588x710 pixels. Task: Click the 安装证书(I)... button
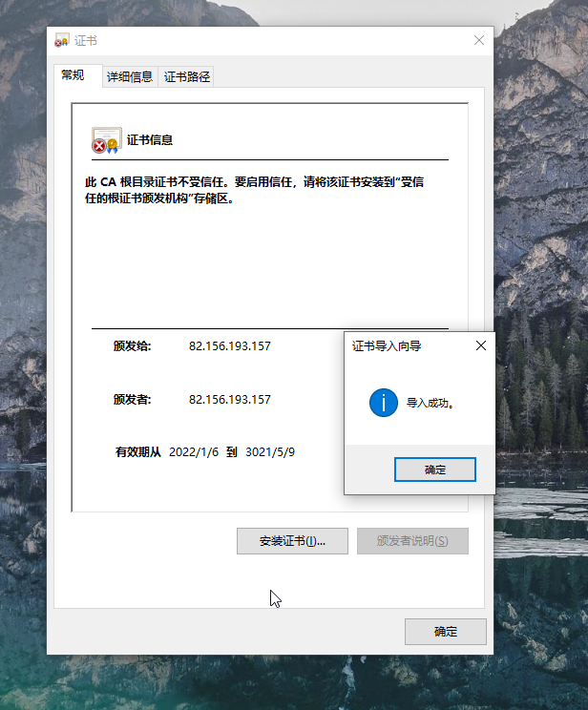click(292, 541)
